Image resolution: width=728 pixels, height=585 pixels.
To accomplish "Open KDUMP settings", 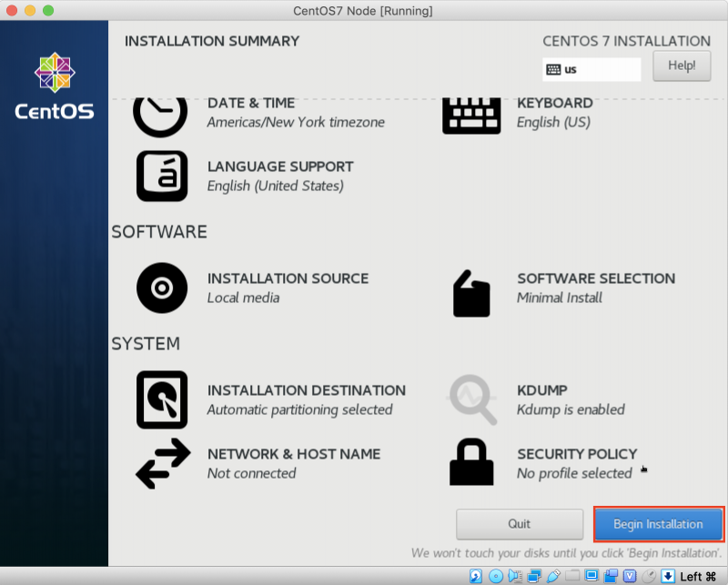I will [x=542, y=390].
